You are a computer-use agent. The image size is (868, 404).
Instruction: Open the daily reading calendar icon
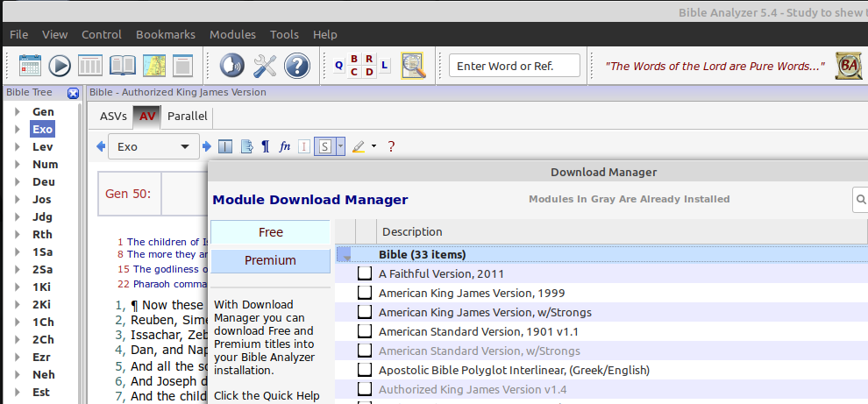coord(31,66)
